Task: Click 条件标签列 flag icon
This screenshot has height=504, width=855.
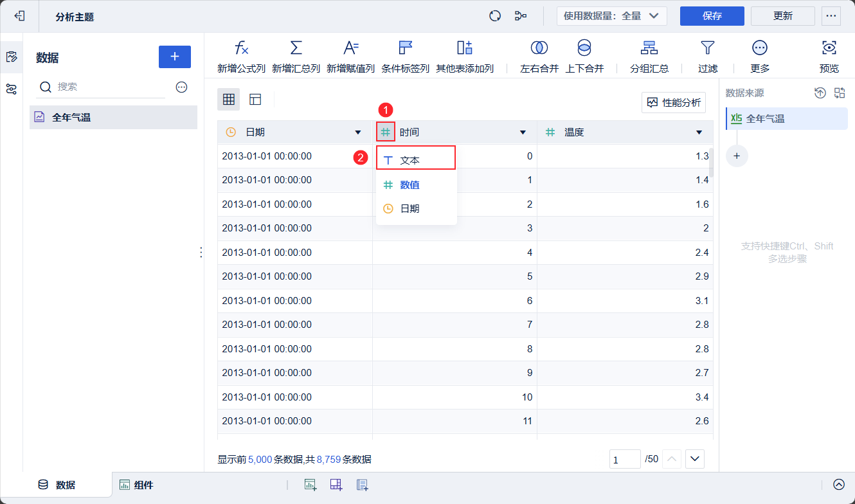Action: pos(405,48)
